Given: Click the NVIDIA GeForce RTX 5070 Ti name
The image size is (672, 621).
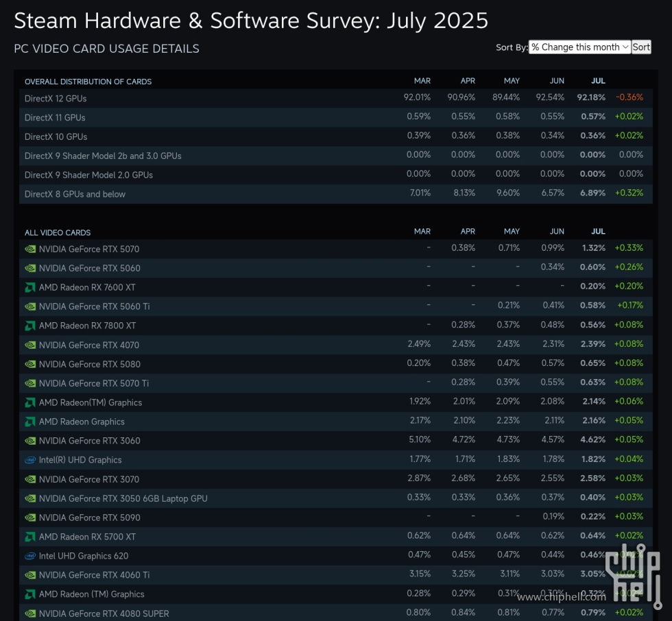Looking at the screenshot, I should [x=94, y=384].
